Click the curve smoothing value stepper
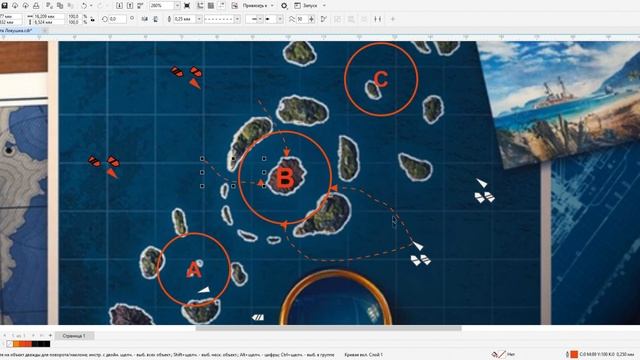The height and width of the screenshot is (360, 640). (311, 19)
